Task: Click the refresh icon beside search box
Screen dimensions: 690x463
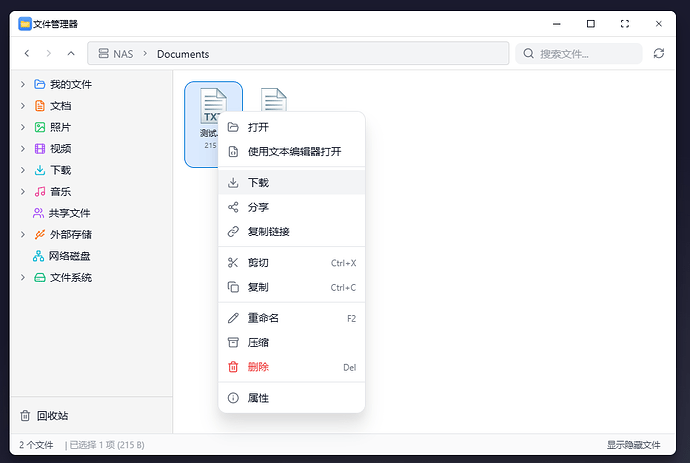Action: pos(658,53)
